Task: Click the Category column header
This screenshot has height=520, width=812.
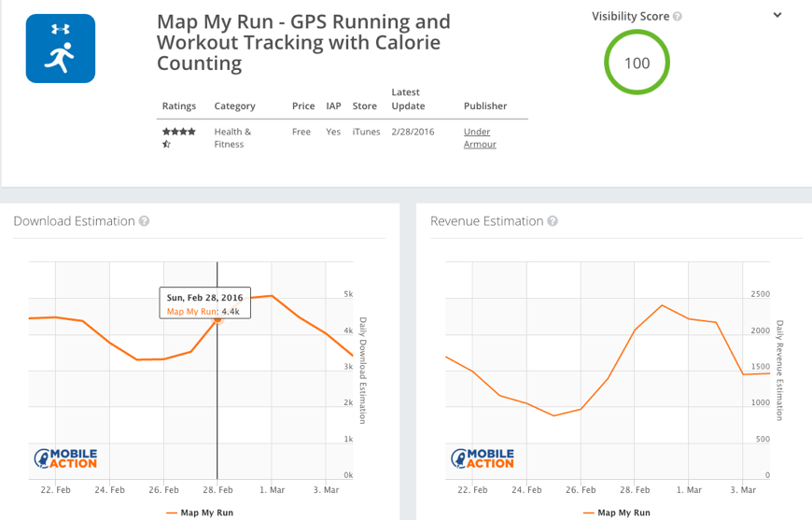Action: [234, 105]
